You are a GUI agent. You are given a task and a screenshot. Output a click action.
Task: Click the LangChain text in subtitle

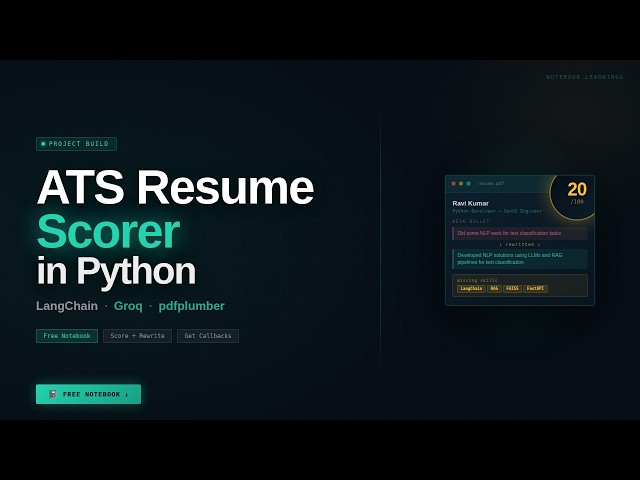[x=67, y=306]
